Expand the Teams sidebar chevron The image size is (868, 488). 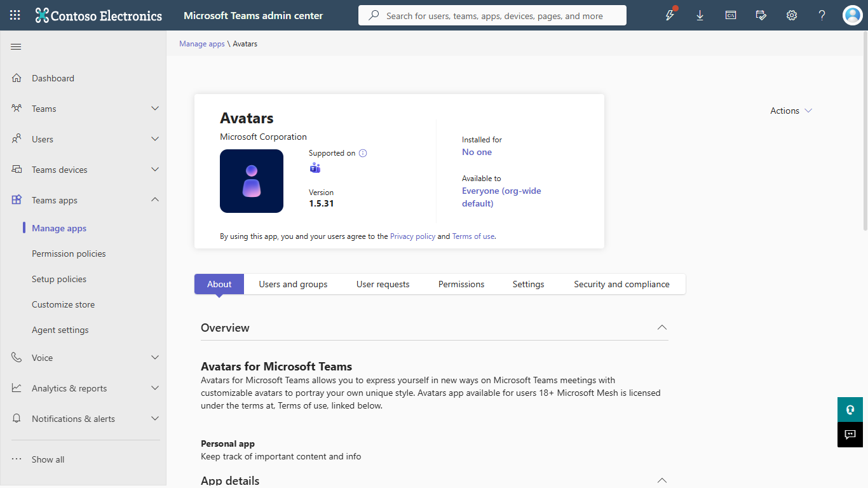pos(155,109)
